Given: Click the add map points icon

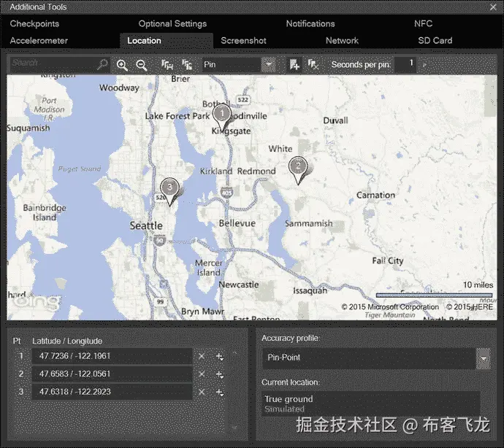Looking at the screenshot, I should coord(294,64).
